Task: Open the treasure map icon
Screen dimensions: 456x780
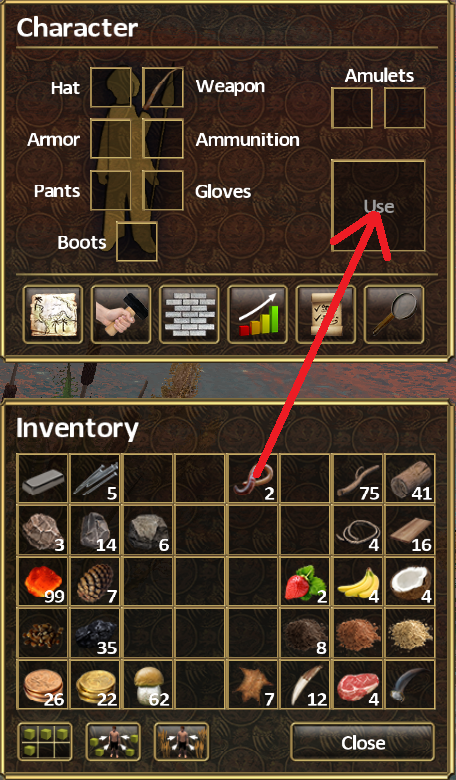Action: [x=53, y=314]
